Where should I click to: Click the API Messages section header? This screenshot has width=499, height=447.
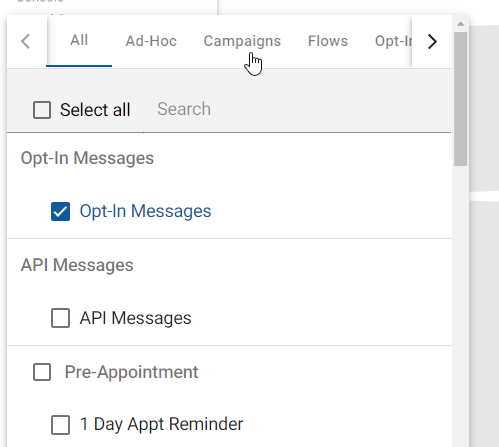click(77, 265)
